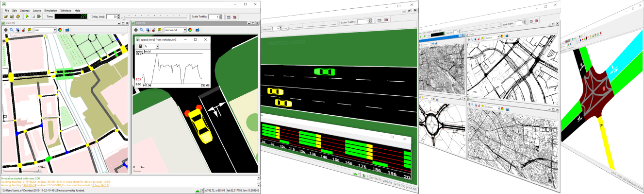The height and width of the screenshot is (194, 644).
Task: Click the yellow tooltip toggle icon in View #1
Action: pyautogui.click(x=160, y=30)
